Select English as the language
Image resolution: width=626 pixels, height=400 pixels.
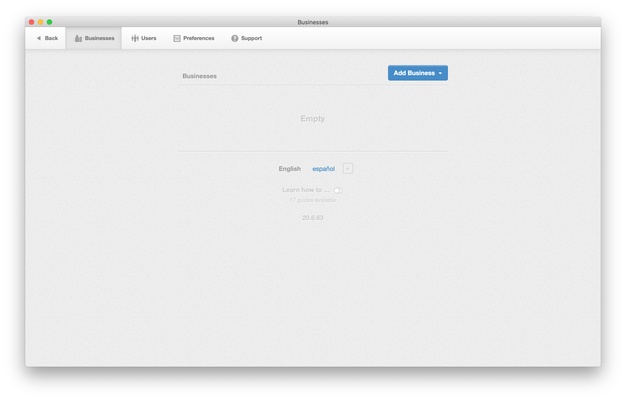click(x=289, y=169)
